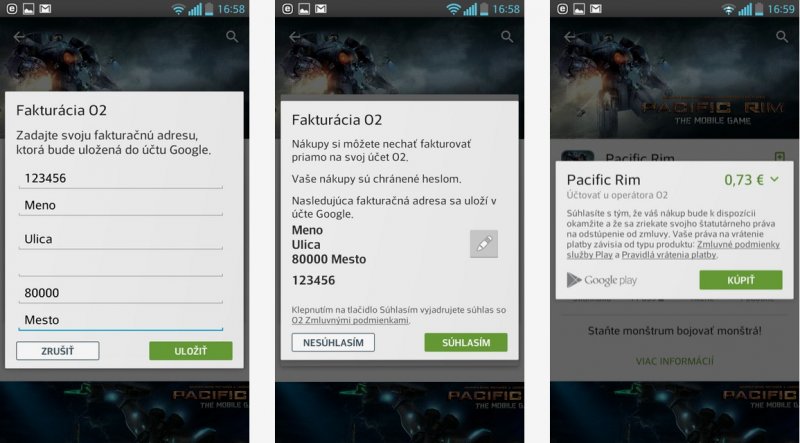Decline with the NESÚHLASÍM button
The width and height of the screenshot is (800, 443).
tap(333, 342)
